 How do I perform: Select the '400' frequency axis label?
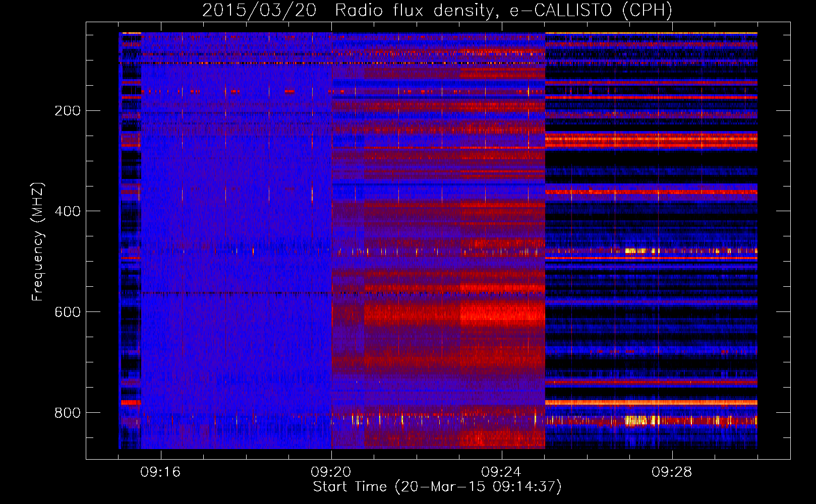pyautogui.click(x=68, y=212)
